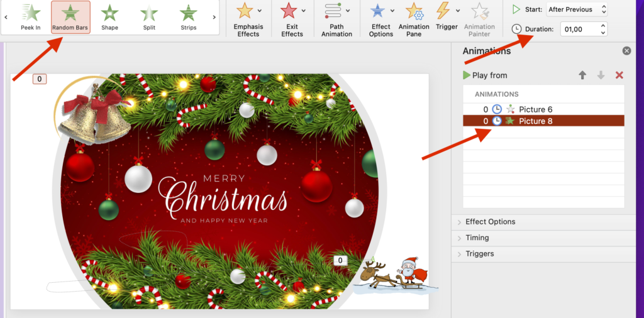
Task: Move selected animation down
Action: click(601, 75)
